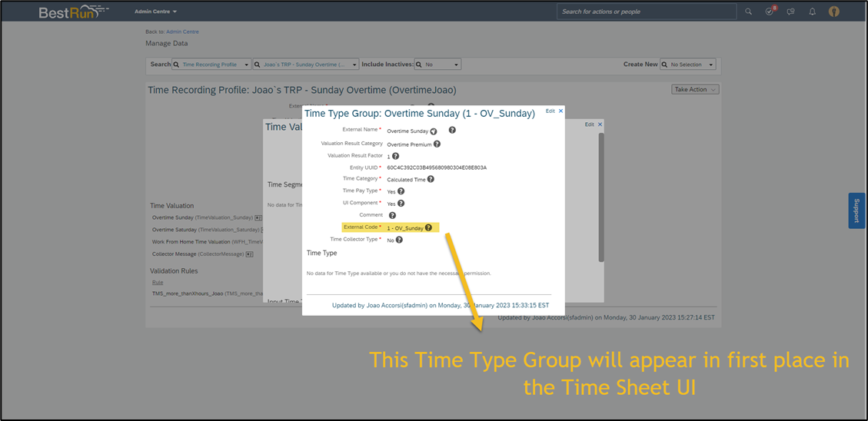Select the TMS_more_thanXhours_Joao validation rule

207,293
